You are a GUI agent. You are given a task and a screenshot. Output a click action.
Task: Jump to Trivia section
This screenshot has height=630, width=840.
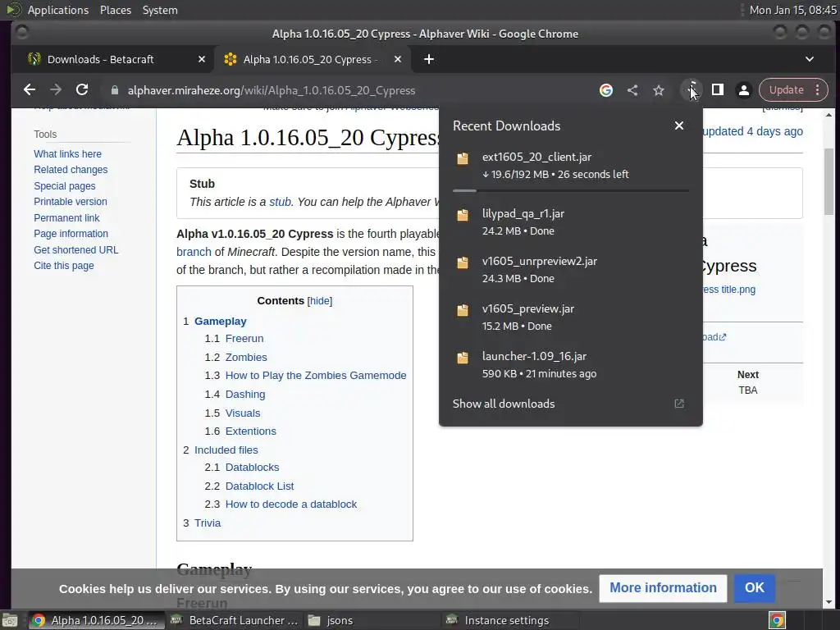(208, 523)
